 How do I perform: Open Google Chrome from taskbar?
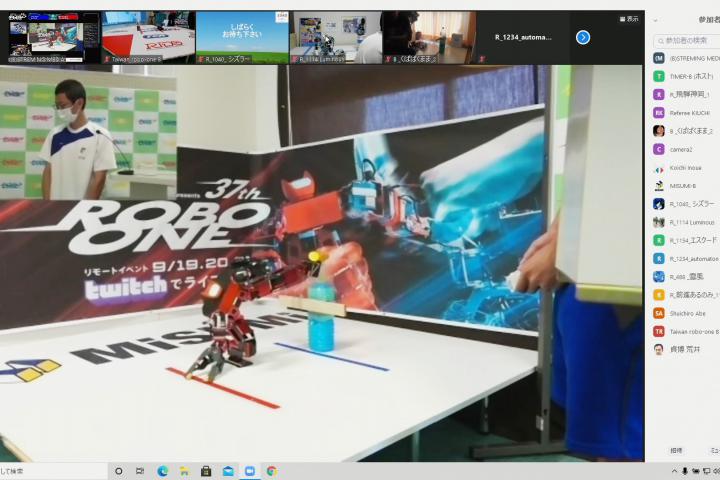coord(272,471)
